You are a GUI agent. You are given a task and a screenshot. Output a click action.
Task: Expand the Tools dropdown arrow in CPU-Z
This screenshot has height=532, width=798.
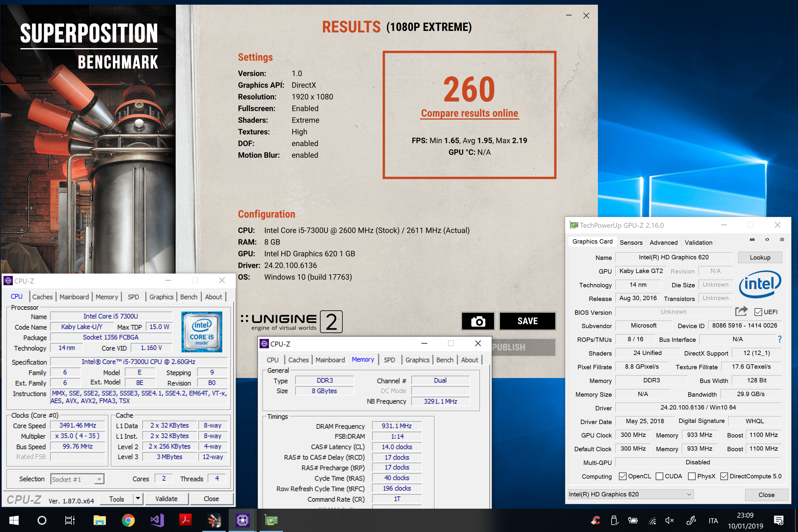pos(138,498)
